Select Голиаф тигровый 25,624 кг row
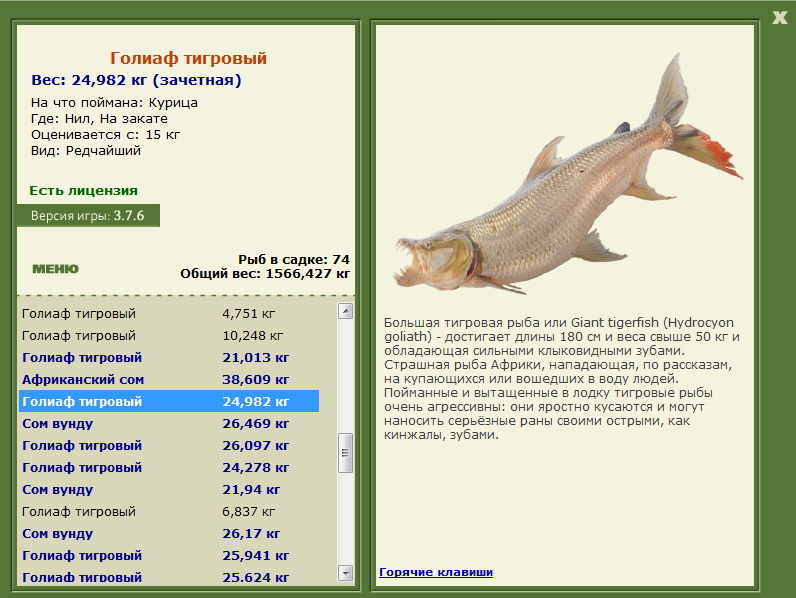Viewport: 796px width, 598px height. point(169,577)
